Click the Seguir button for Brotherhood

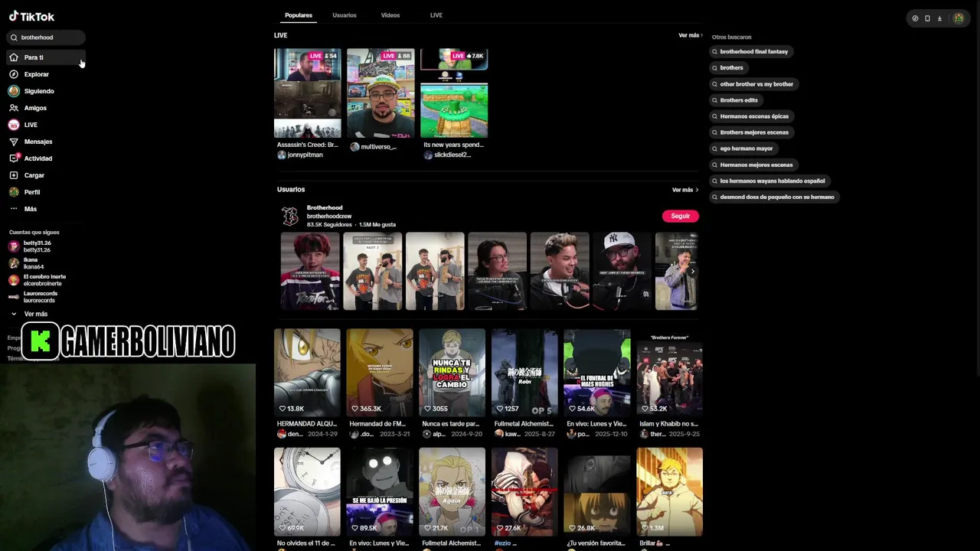[681, 216]
